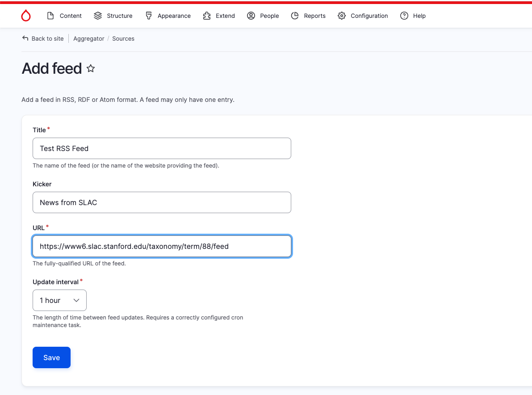
Task: Click the People person icon
Action: click(251, 15)
